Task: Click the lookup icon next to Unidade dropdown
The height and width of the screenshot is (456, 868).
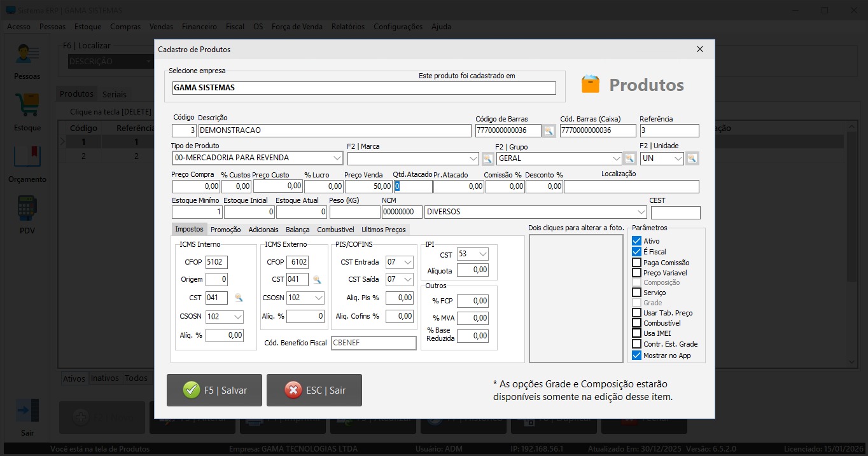Action: tap(692, 158)
